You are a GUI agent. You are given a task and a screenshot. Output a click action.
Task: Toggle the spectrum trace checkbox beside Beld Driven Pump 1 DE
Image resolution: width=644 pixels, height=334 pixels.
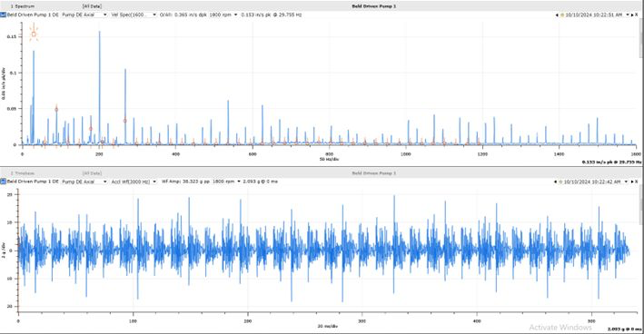[x=3, y=15]
